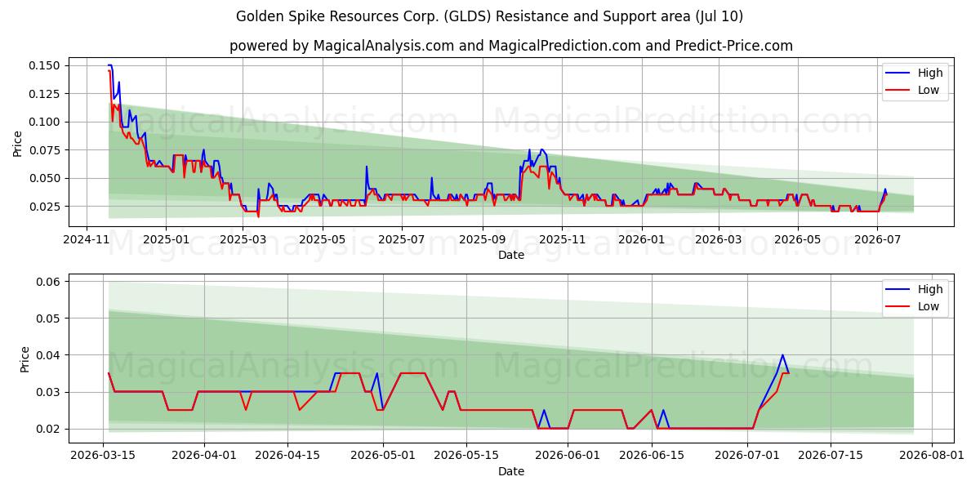Click the 0.150 starting peak of the top chart's High line

110,65
